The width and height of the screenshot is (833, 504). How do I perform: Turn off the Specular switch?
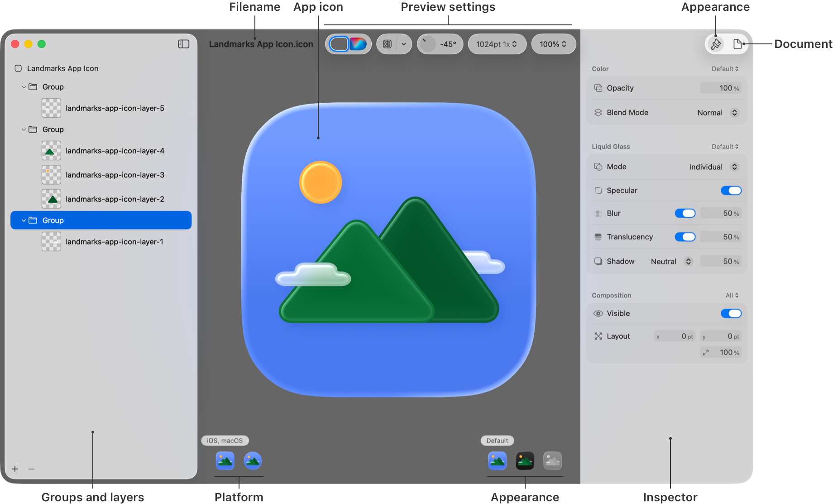731,190
